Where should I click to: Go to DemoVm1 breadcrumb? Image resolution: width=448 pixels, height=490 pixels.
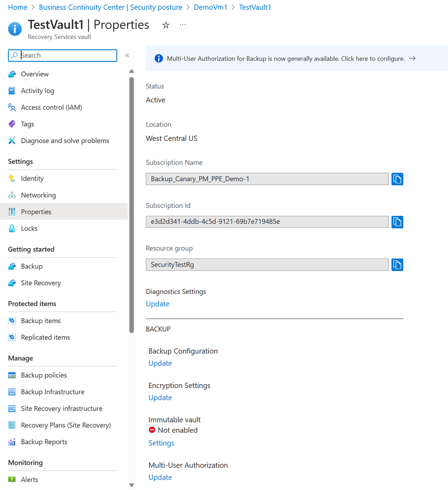(x=211, y=7)
